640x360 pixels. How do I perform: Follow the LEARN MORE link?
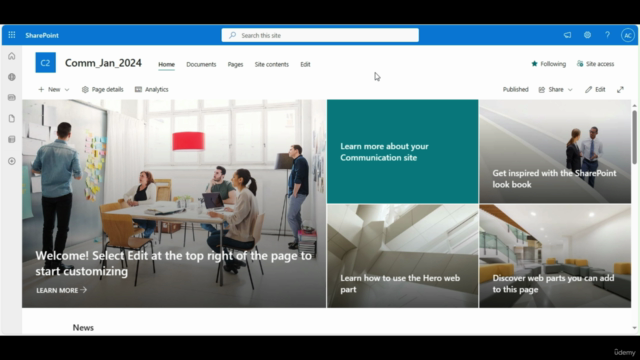click(x=62, y=290)
